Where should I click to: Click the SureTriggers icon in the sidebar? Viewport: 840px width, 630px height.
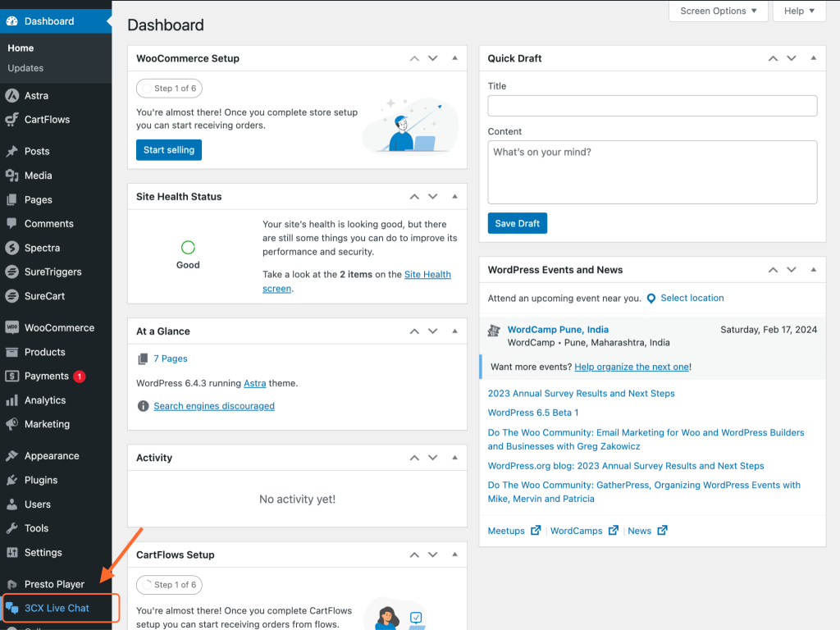click(12, 272)
